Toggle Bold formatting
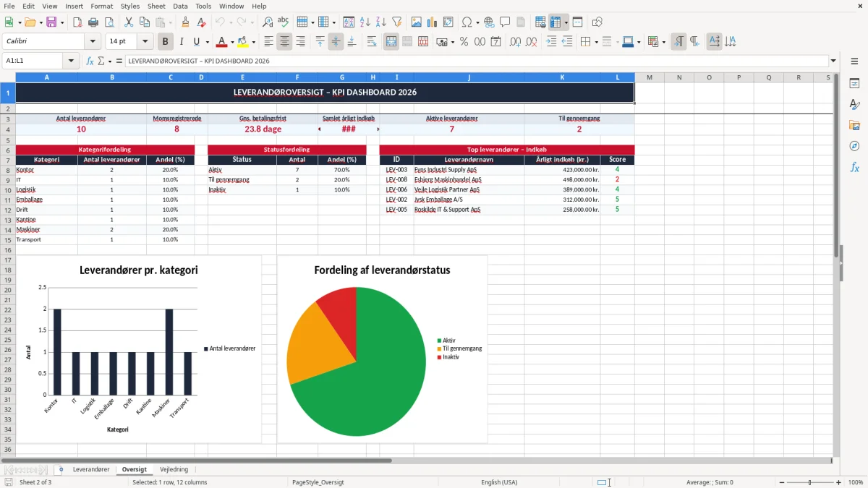 click(x=165, y=42)
